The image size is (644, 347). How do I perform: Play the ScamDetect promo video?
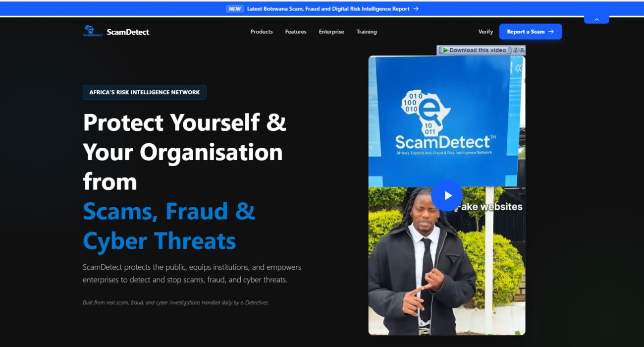pos(447,195)
